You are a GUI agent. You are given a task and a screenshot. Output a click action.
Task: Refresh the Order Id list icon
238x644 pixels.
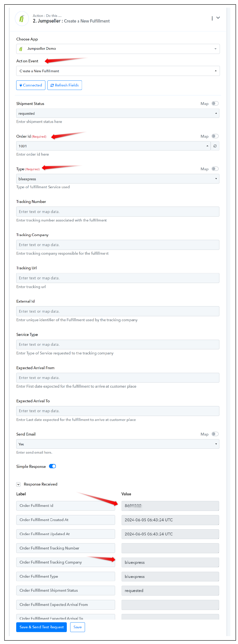[215, 146]
